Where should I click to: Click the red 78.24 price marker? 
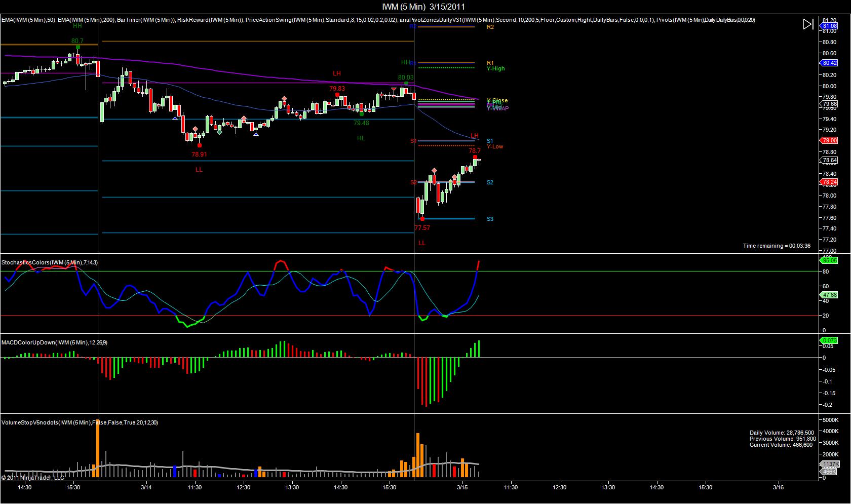[x=828, y=182]
